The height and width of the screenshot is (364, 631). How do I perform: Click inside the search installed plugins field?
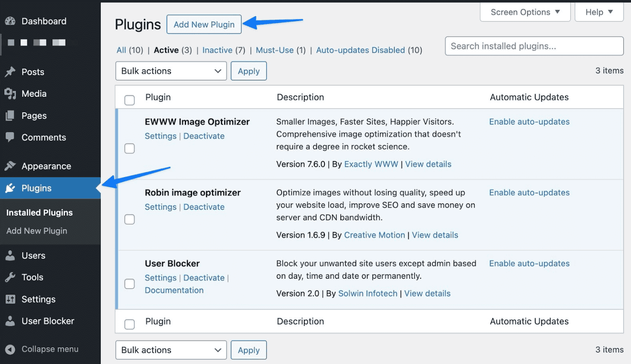[534, 46]
